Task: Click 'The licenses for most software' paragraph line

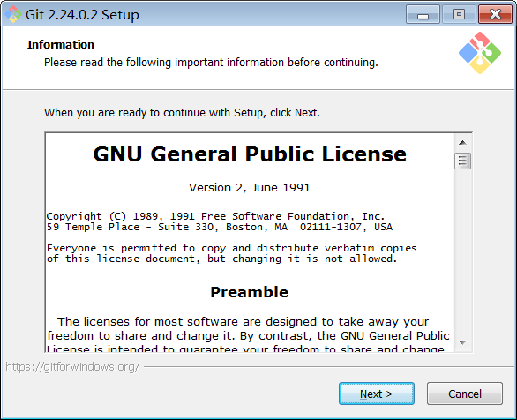Action: [244, 321]
